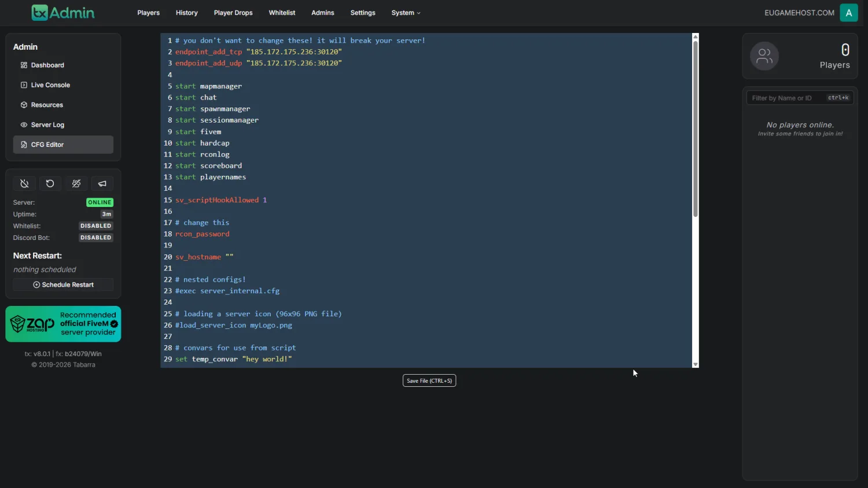868x488 pixels.
Task: Click the 'endpoint_add_udp' line in the editor
Action: (258, 63)
